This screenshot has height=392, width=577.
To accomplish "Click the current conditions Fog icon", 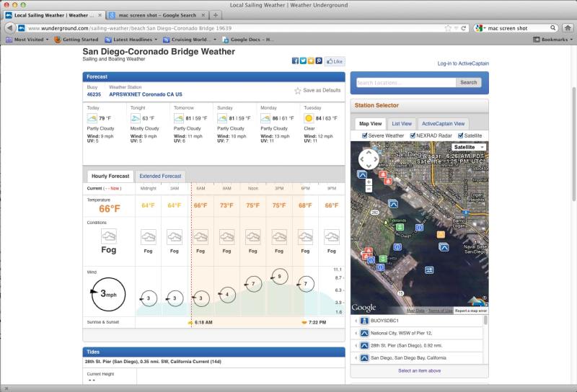I will [109, 236].
